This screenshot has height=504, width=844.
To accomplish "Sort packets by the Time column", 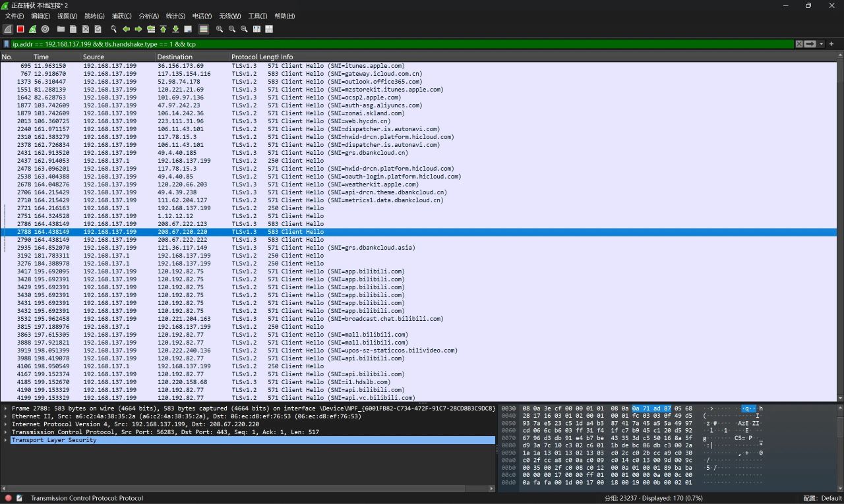I will pyautogui.click(x=56, y=57).
